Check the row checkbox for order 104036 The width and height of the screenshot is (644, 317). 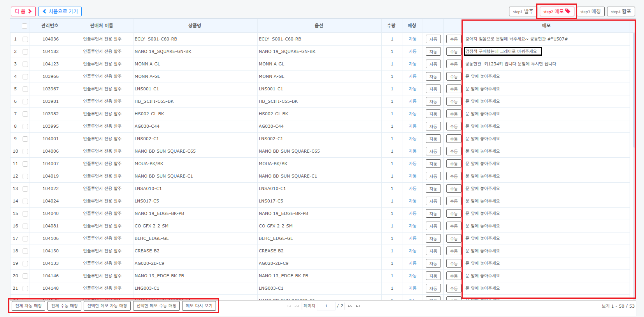coord(25,39)
